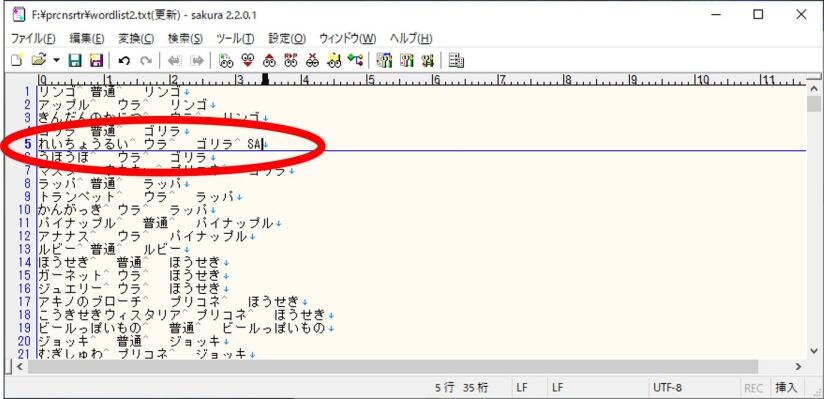Open Replace with the REP binoculars icon
The width and height of the screenshot is (824, 399).
[x=291, y=60]
